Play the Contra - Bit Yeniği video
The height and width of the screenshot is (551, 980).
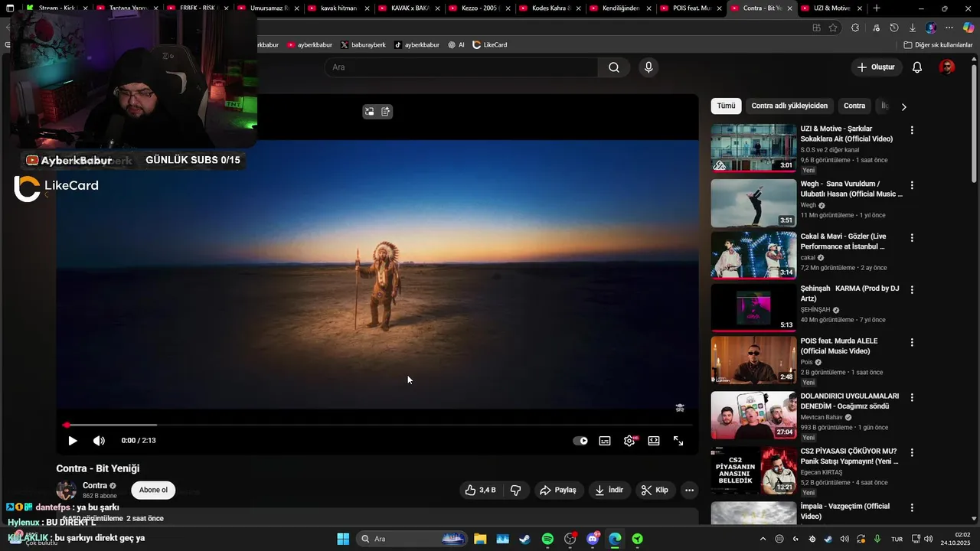73,441
